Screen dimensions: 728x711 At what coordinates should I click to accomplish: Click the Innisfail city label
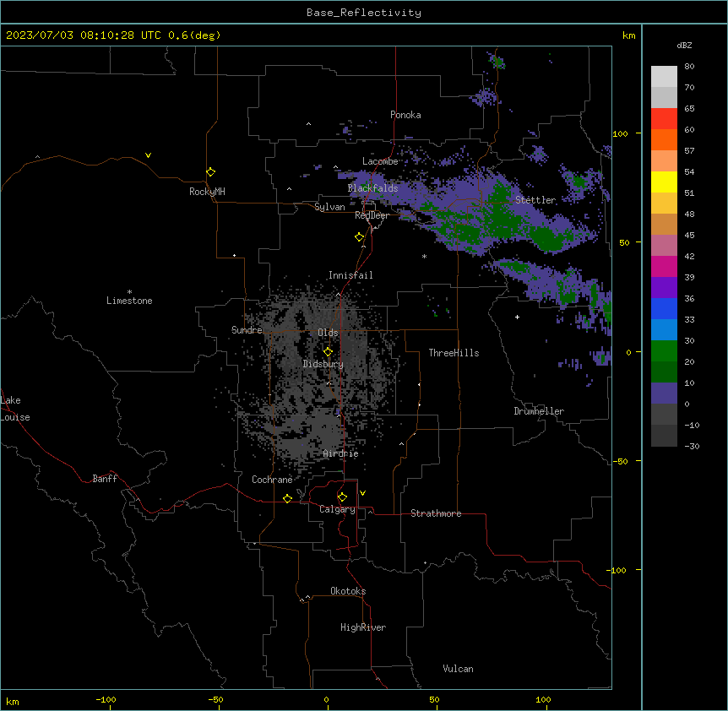[x=350, y=275]
